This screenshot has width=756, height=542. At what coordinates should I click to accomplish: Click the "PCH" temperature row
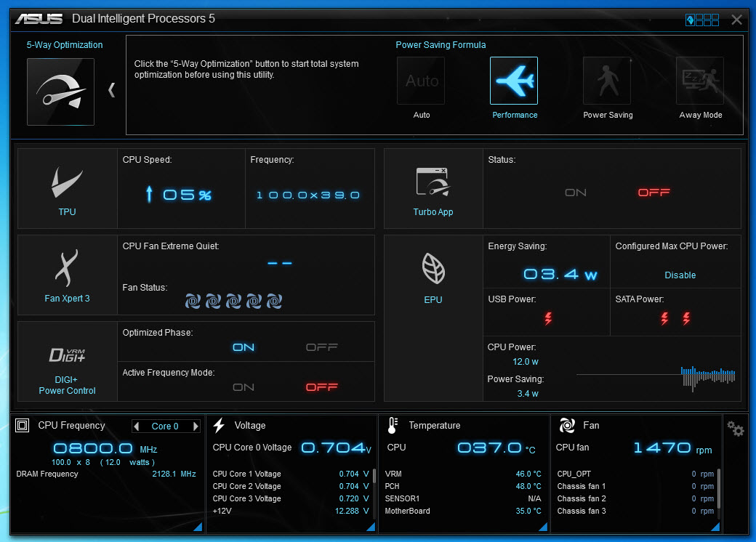tap(463, 487)
